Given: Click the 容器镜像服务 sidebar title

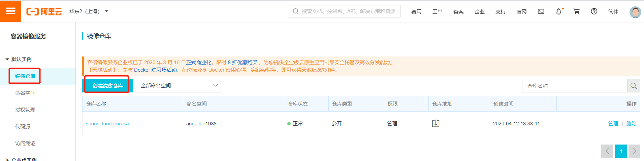Looking at the screenshot, I should (28, 36).
